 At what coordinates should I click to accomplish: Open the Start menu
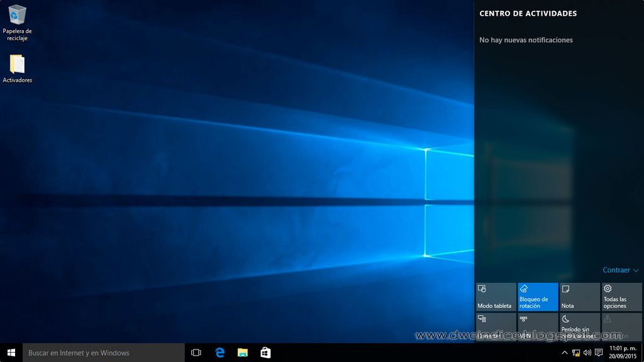[x=11, y=353]
